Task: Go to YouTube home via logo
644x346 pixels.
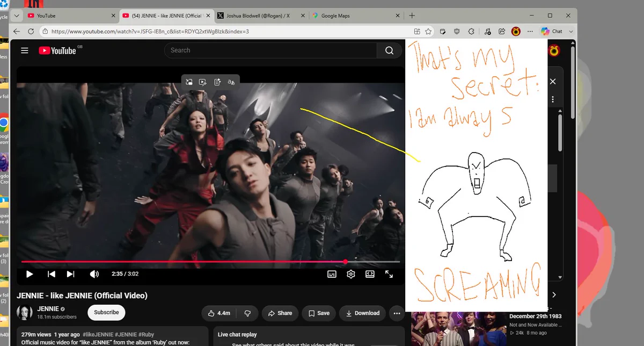Action: (57, 51)
